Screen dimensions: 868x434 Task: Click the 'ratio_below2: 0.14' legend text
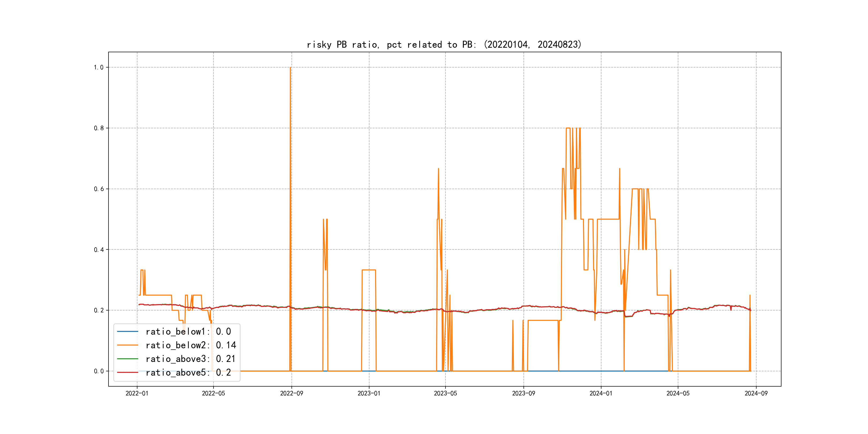(x=191, y=345)
